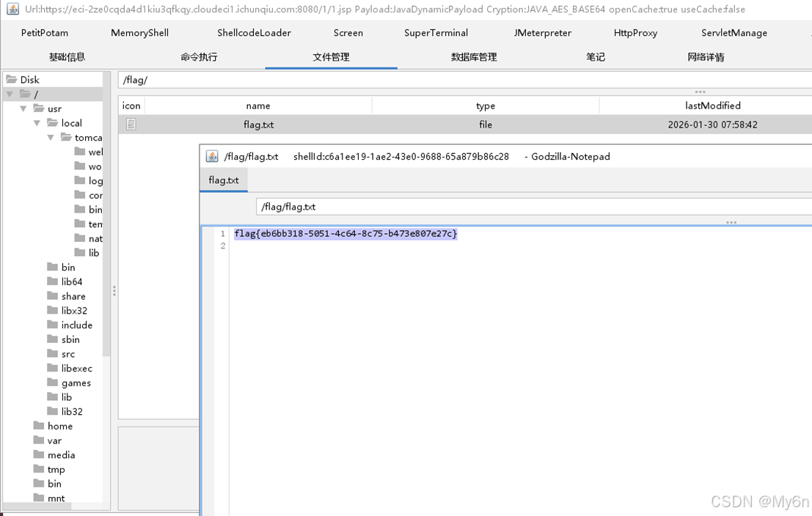Click the /flag/flag.txt path field in notepad
Screen dimensions: 812x516
(534, 207)
